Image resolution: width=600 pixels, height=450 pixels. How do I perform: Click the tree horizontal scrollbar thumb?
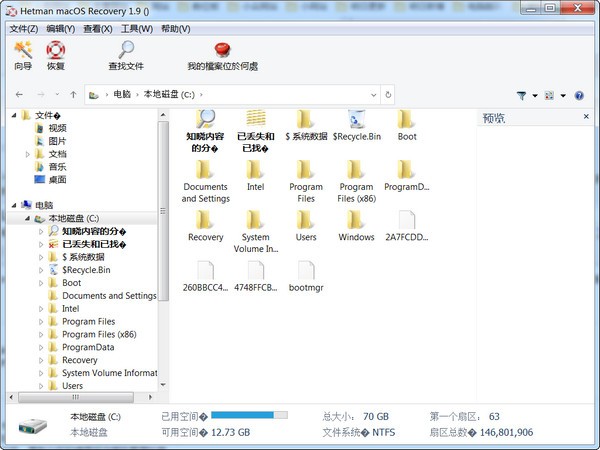coord(76,397)
